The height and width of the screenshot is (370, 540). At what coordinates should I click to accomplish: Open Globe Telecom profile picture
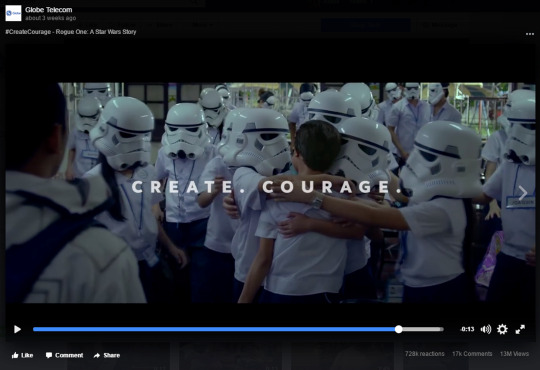click(x=13, y=13)
